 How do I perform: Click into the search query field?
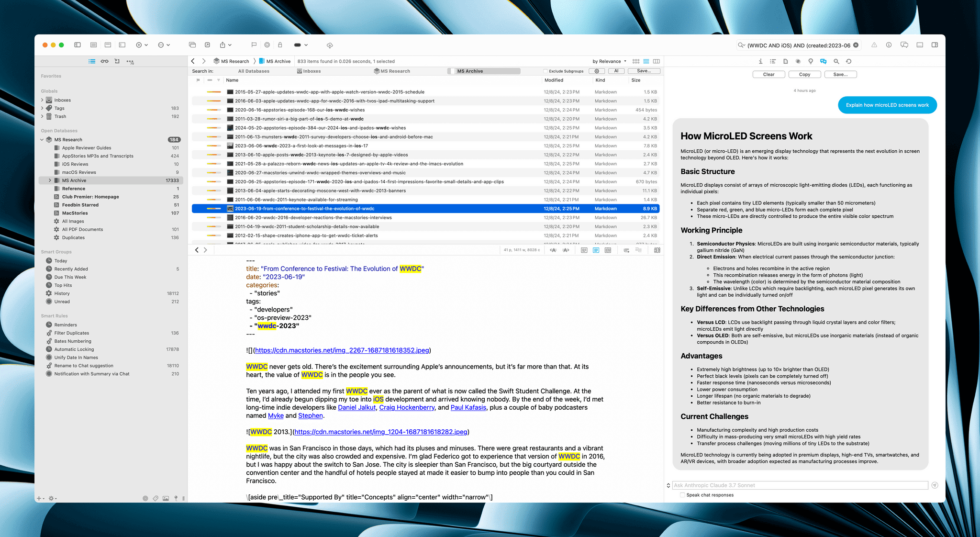(799, 45)
